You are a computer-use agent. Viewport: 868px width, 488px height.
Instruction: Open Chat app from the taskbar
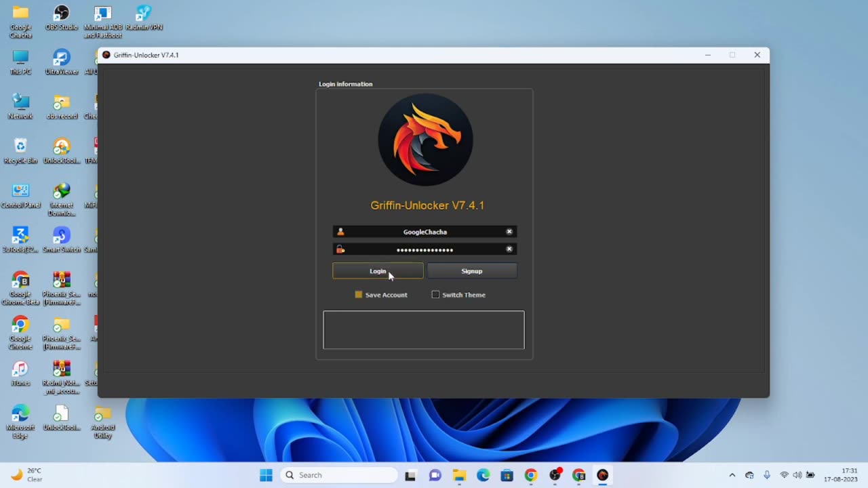[435, 475]
